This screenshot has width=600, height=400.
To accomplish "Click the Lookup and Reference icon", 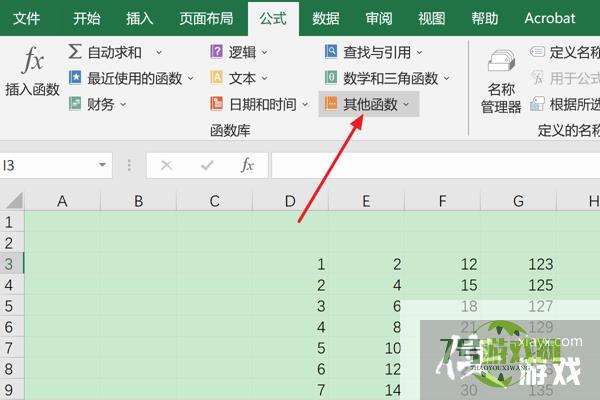I will point(331,52).
